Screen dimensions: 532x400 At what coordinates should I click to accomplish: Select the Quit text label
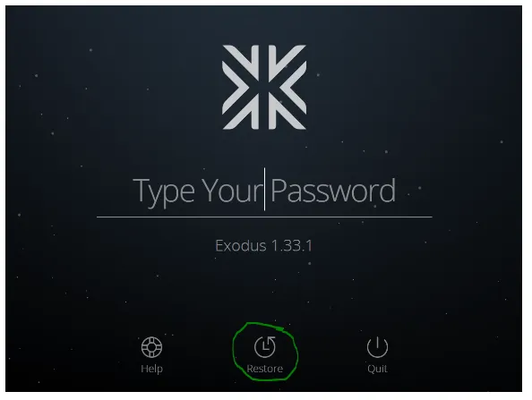tap(377, 369)
